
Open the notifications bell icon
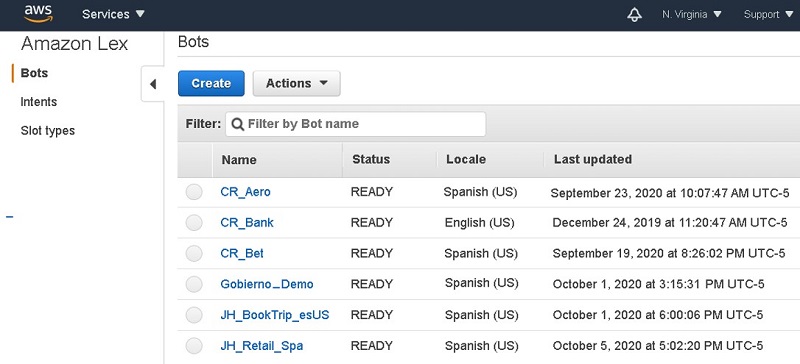(634, 15)
